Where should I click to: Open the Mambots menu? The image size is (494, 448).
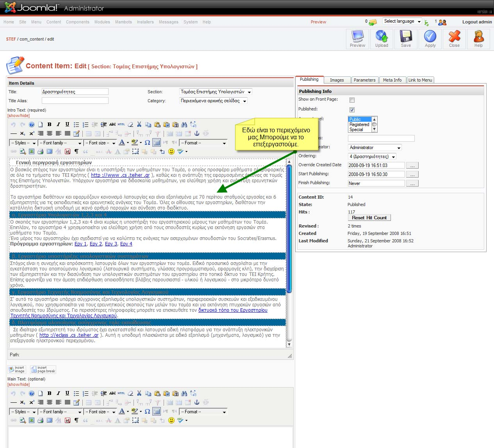coord(123,22)
